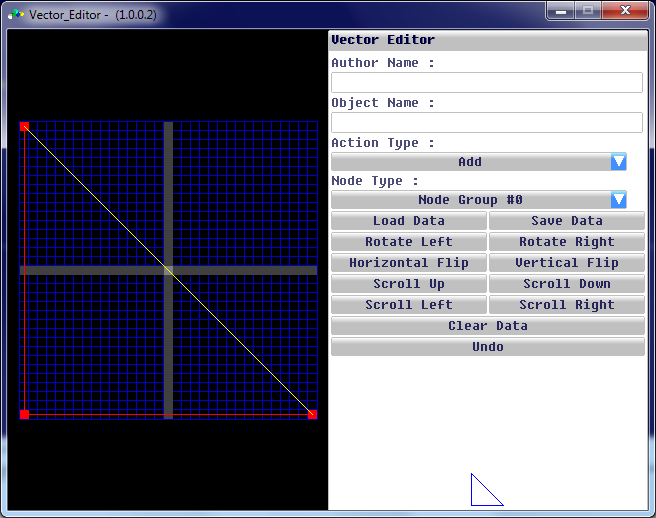Click the blue triangle preview thumbnail
This screenshot has height=518, width=656.
(x=484, y=492)
